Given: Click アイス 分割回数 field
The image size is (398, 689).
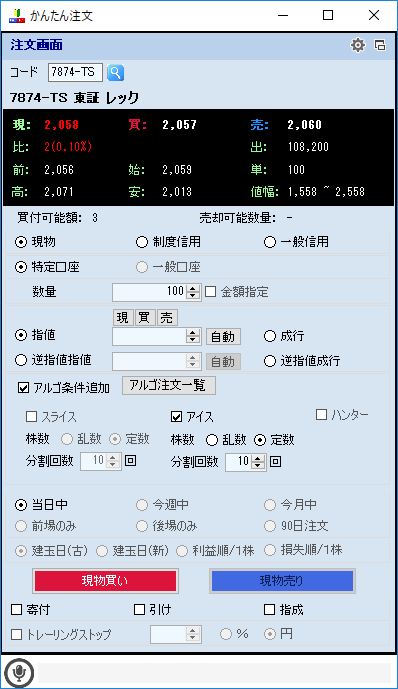Looking at the screenshot, I should pyautogui.click(x=239, y=462).
